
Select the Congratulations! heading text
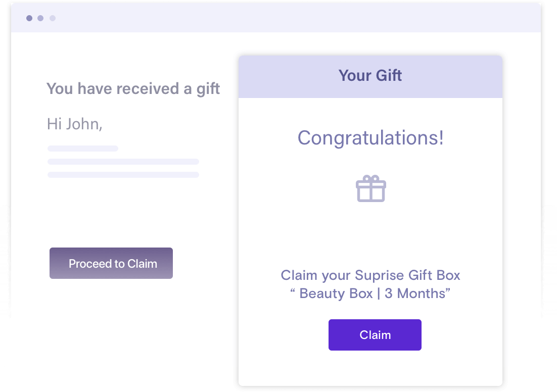click(x=370, y=138)
